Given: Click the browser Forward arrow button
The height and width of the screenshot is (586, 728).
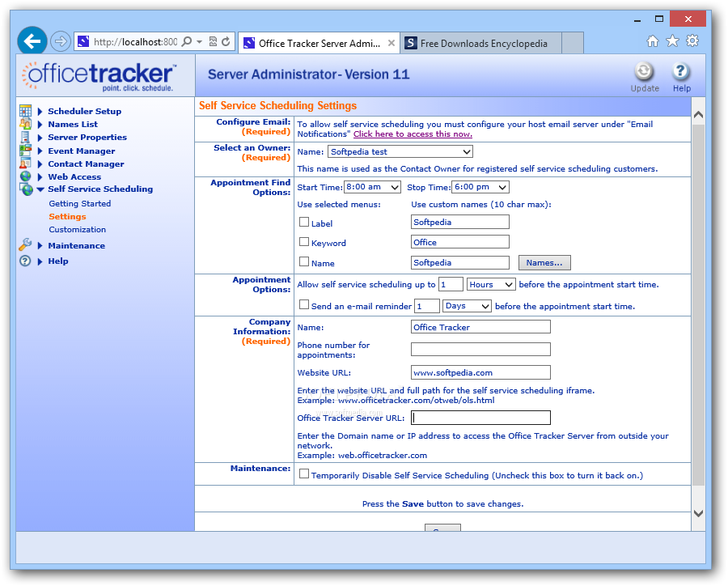Looking at the screenshot, I should tap(61, 42).
